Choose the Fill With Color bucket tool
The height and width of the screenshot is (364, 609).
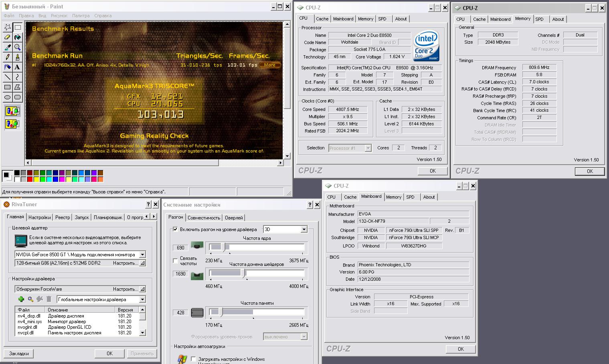(x=18, y=37)
